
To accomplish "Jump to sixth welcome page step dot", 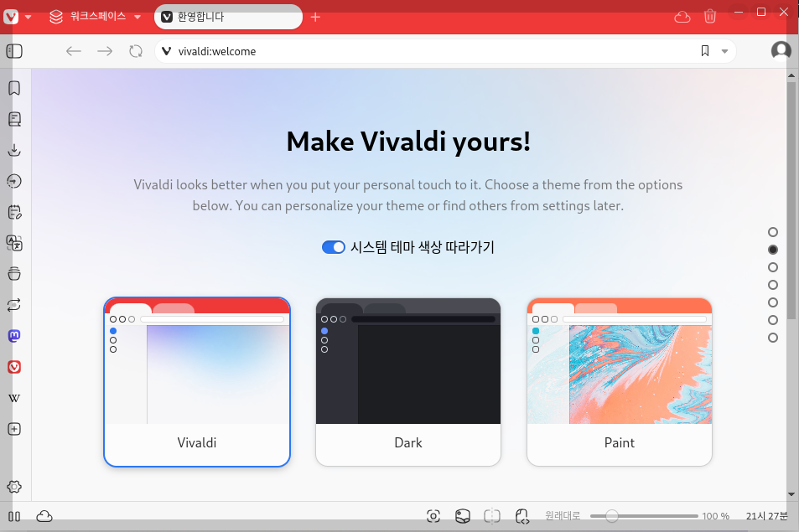I will point(773,320).
